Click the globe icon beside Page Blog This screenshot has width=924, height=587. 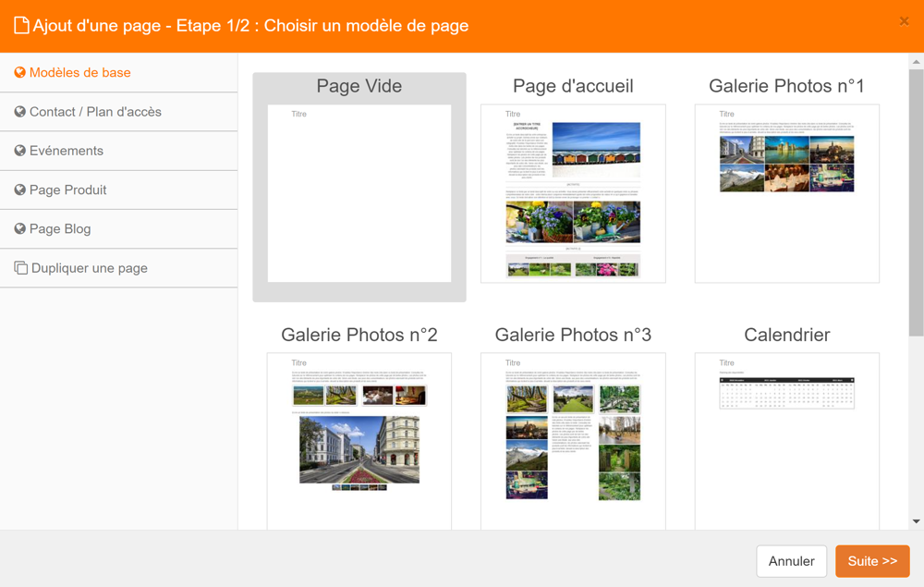pyautogui.click(x=19, y=228)
